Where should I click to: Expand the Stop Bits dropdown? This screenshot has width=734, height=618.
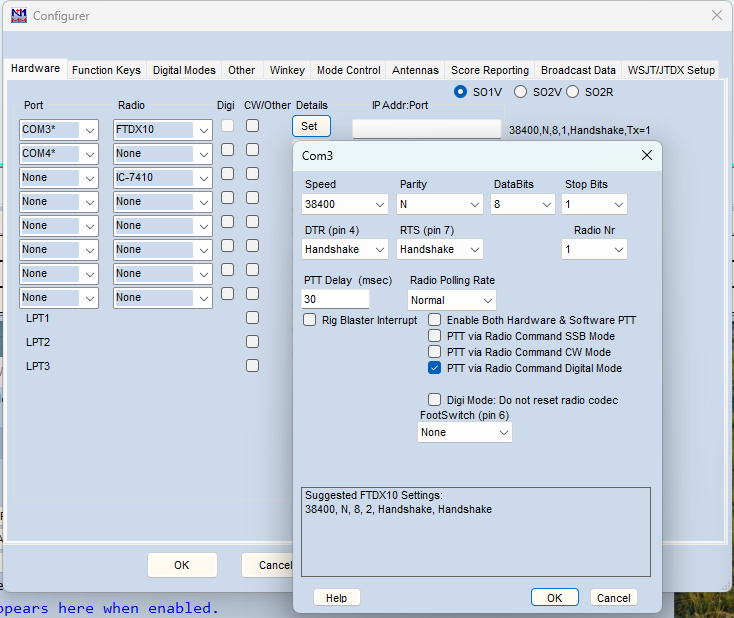(593, 204)
